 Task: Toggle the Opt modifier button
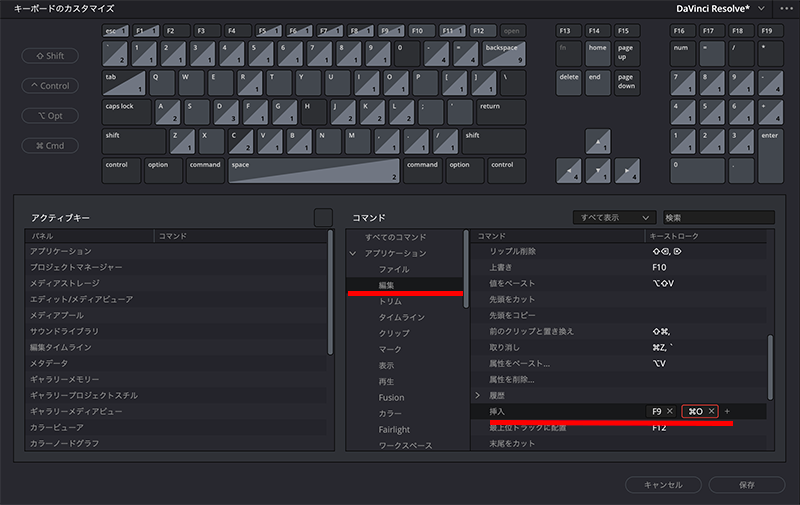pyautogui.click(x=50, y=116)
